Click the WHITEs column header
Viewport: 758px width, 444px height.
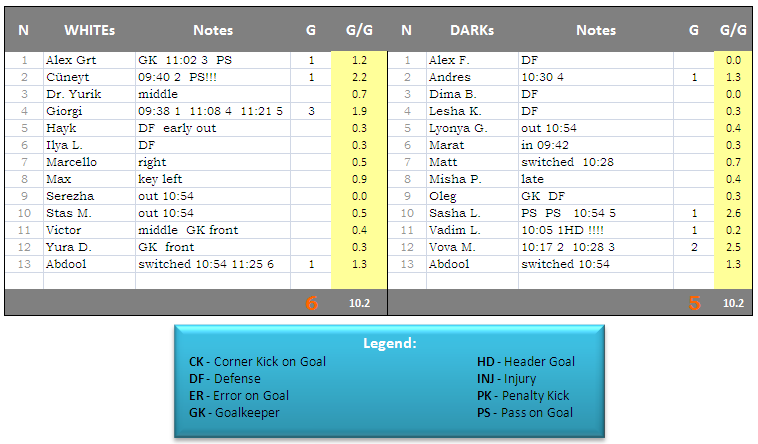[x=89, y=30]
